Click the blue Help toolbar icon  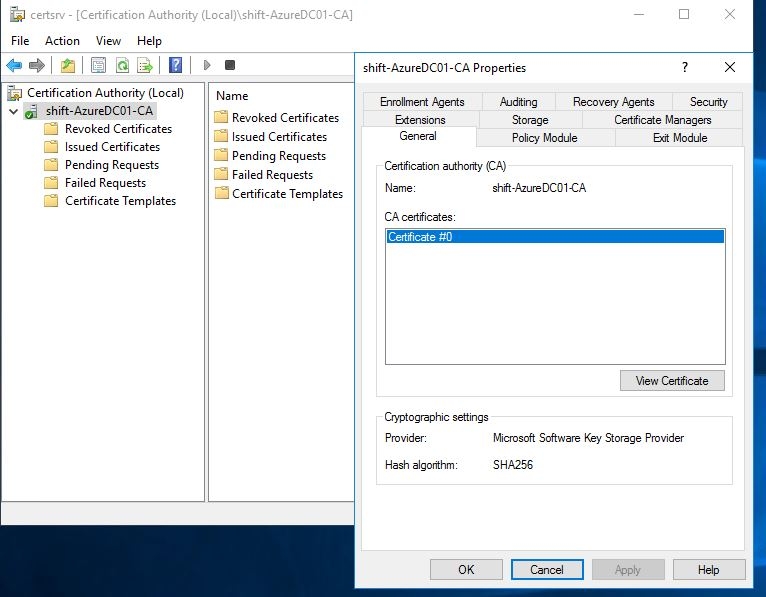click(175, 65)
